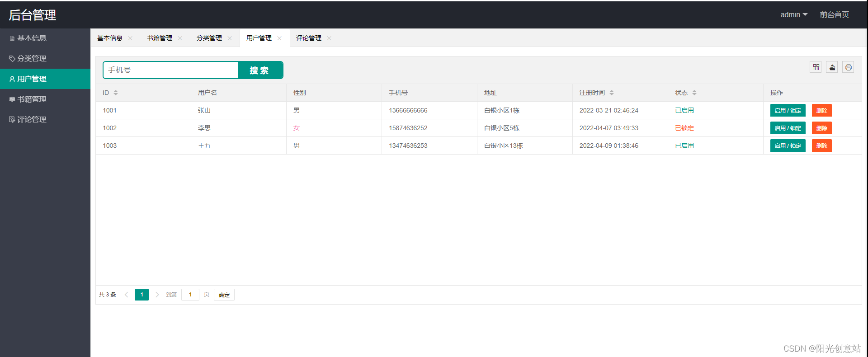Viewport: 868px width, 357px height.
Task: Delete user 李思 with 删除 button
Action: tap(821, 128)
